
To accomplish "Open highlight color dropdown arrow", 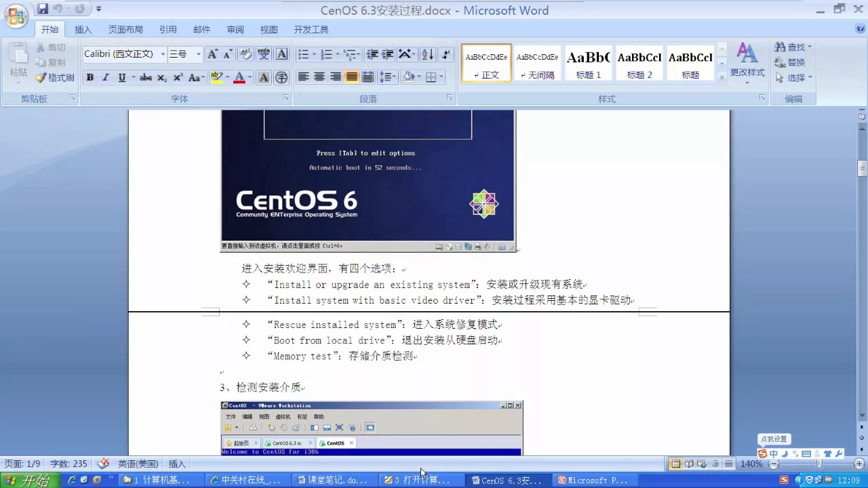I will [x=227, y=77].
